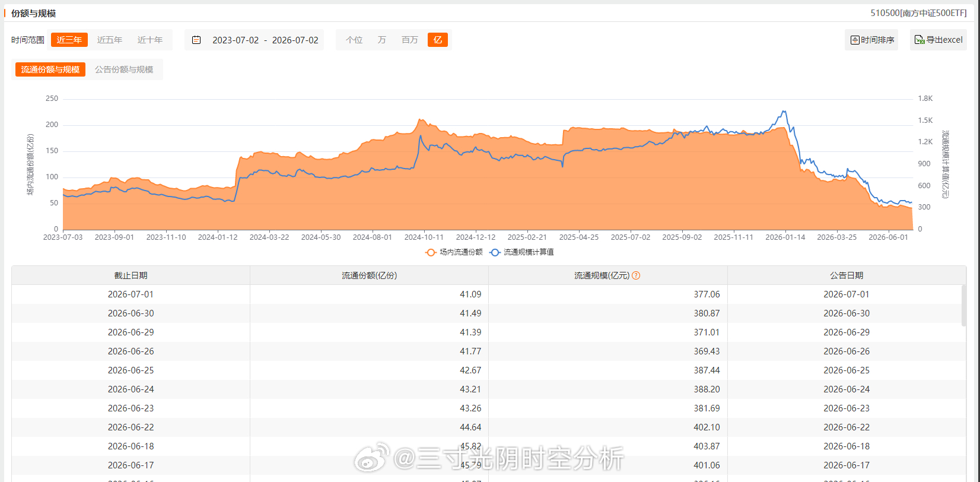
Task: Click share value 41.09
Action: (x=470, y=294)
